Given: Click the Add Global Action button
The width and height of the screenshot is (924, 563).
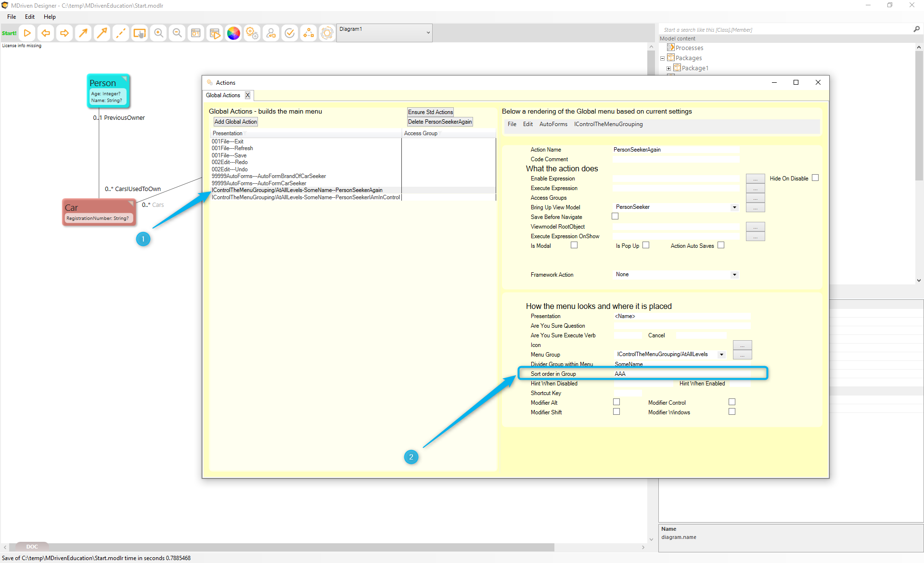Looking at the screenshot, I should pyautogui.click(x=235, y=122).
